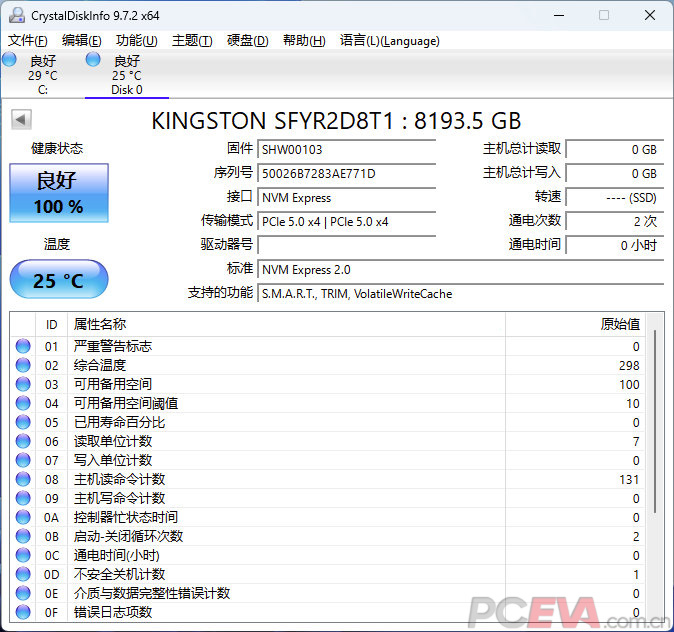The width and height of the screenshot is (674, 632).
Task: Click the 25 °C temperature button
Action: 58,280
